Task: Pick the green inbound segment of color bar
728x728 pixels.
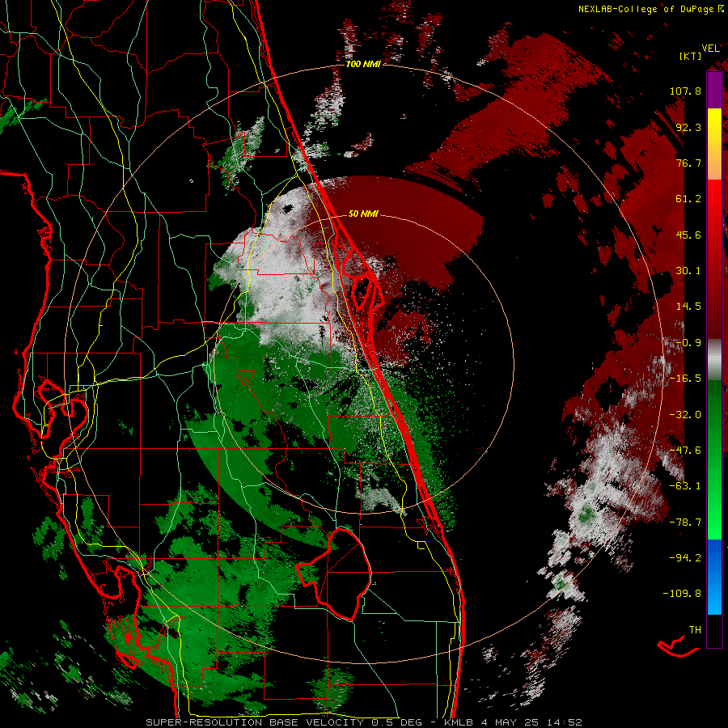Action: (x=714, y=459)
